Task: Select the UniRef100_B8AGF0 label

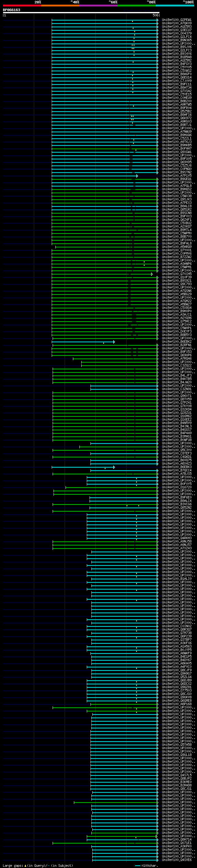Action: tap(176, 74)
